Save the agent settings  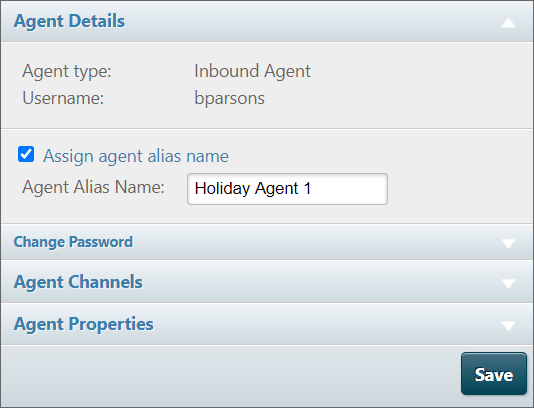click(494, 374)
